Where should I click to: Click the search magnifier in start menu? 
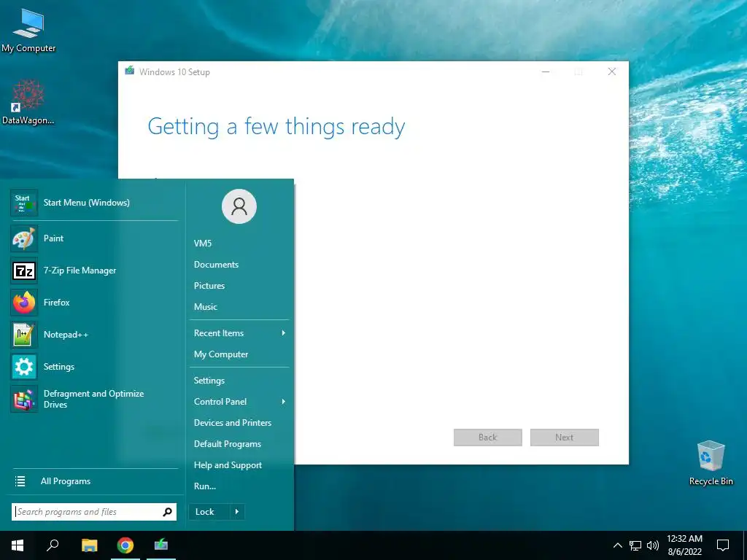(167, 512)
